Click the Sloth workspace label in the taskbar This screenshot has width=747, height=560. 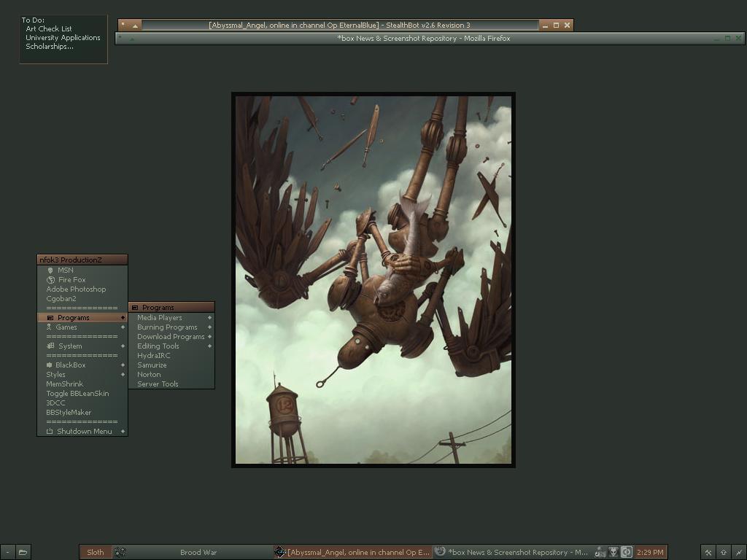point(96,553)
